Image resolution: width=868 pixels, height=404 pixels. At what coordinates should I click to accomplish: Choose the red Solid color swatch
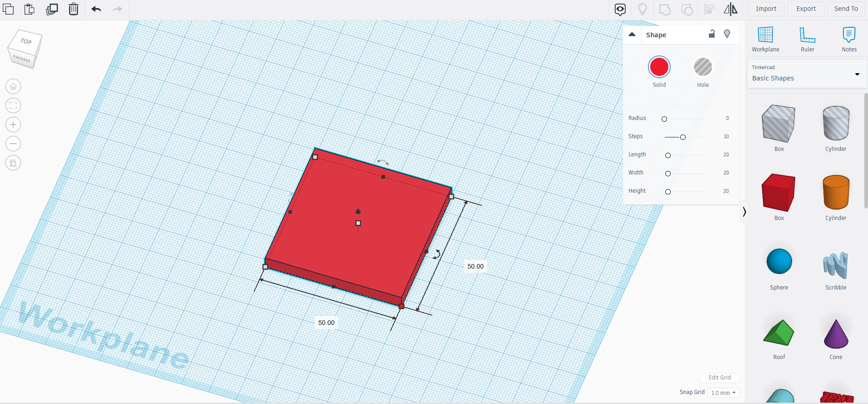pos(659,67)
